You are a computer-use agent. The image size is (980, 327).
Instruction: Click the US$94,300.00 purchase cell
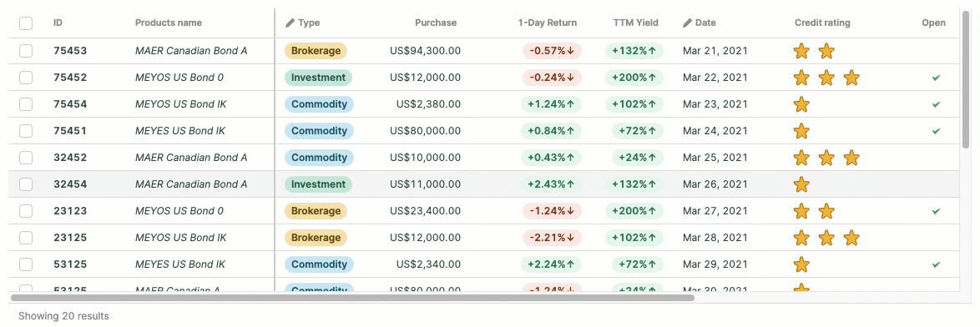tap(425, 51)
